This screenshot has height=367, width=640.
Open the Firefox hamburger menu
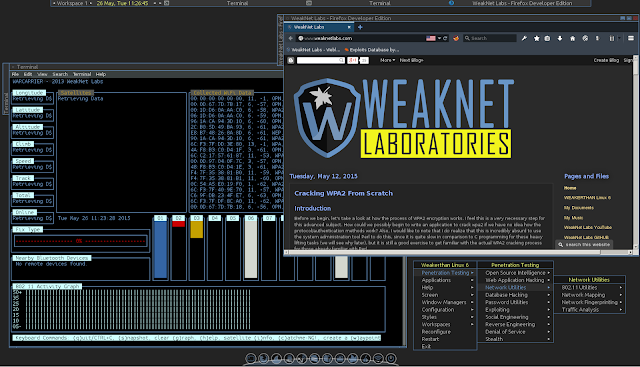[x=631, y=38]
